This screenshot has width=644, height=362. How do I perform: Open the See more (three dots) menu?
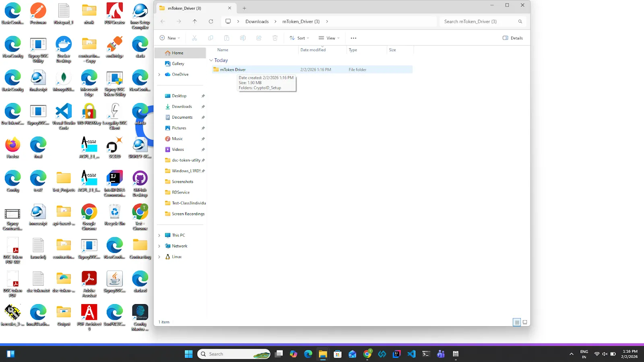(353, 38)
